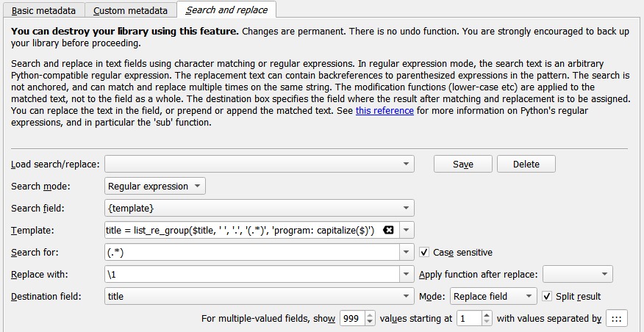Open Apply function after replace dropdown
Viewport: 644px width, 332px height.
[x=604, y=274]
